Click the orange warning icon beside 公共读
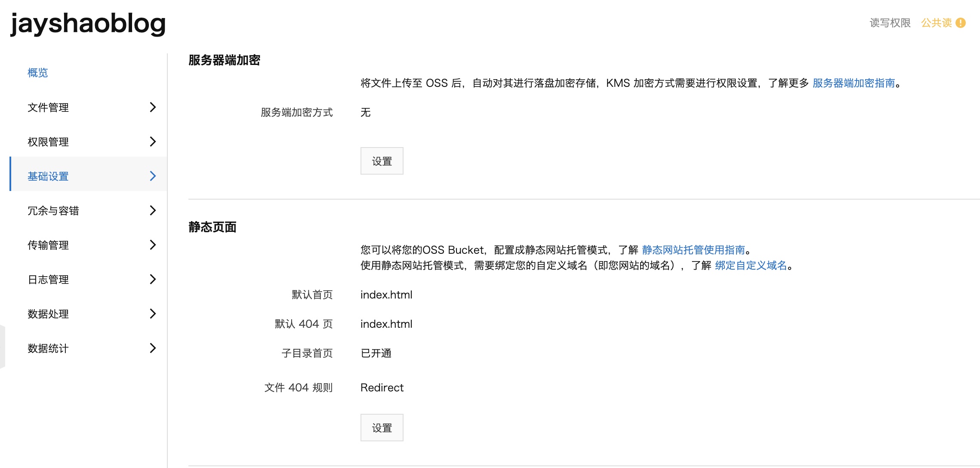 click(961, 23)
